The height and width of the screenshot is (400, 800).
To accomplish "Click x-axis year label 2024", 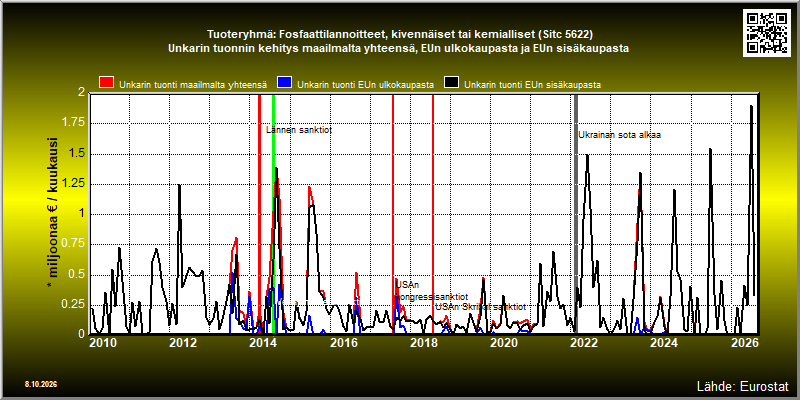I will tap(664, 343).
